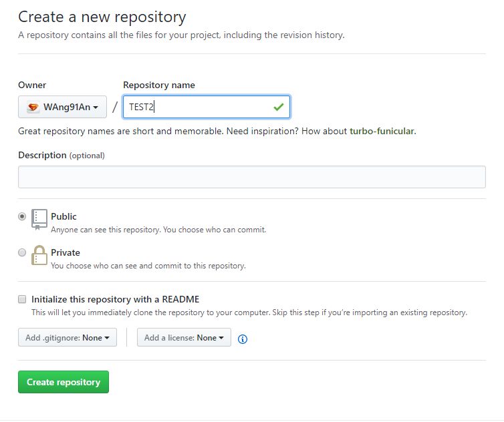The height and width of the screenshot is (422, 504).
Task: Click the Description (optional) label
Action: click(61, 156)
